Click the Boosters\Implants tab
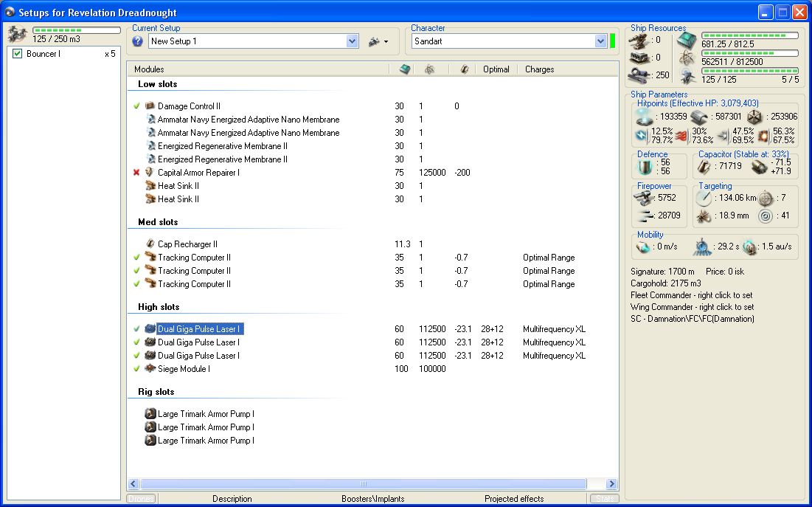 [x=372, y=499]
